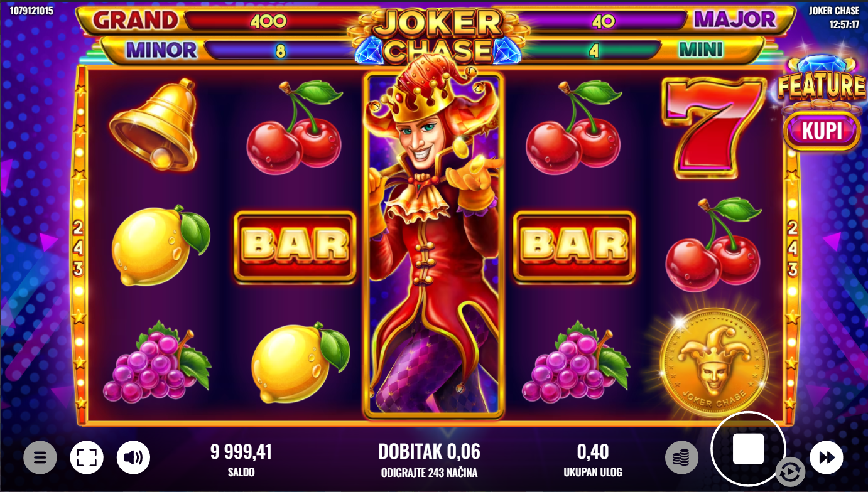Click the expanded Joker wild reel
The image size is (868, 492).
click(434, 245)
